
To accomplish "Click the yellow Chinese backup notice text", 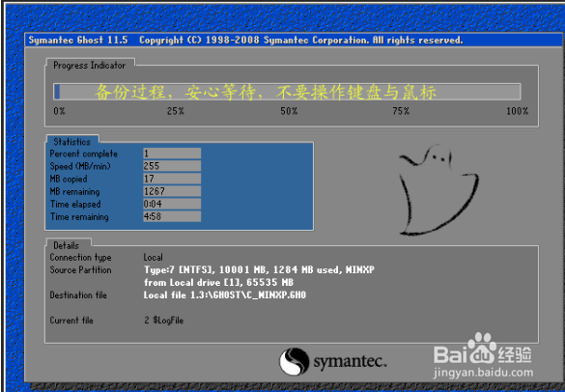I will click(266, 92).
